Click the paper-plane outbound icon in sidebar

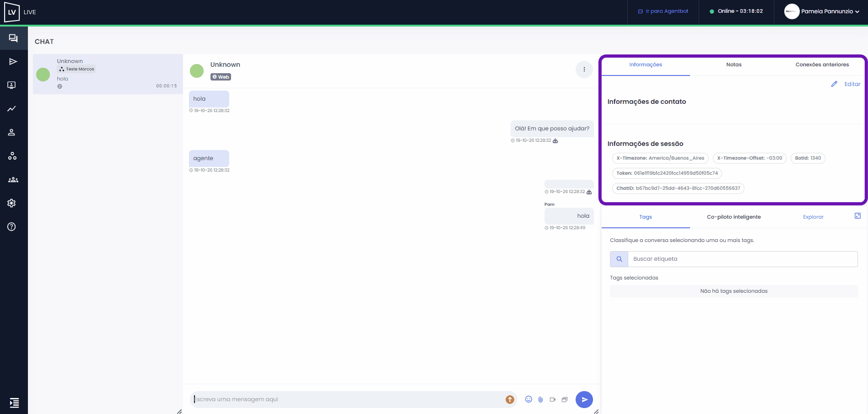13,62
